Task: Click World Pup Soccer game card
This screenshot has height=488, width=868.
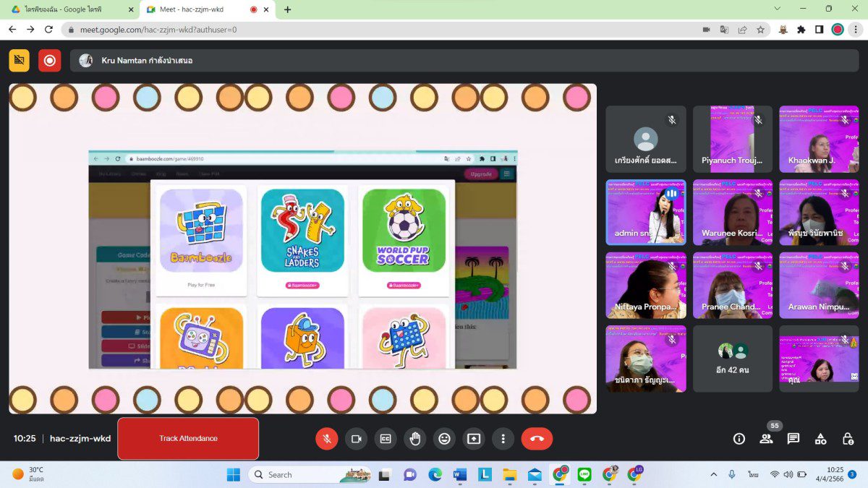Action: click(x=404, y=240)
